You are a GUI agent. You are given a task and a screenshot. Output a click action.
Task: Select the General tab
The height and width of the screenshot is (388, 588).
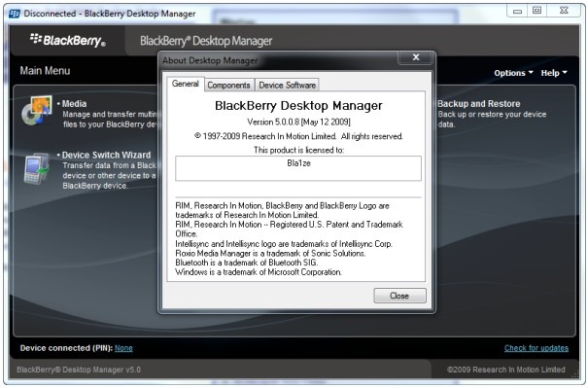coord(186,84)
